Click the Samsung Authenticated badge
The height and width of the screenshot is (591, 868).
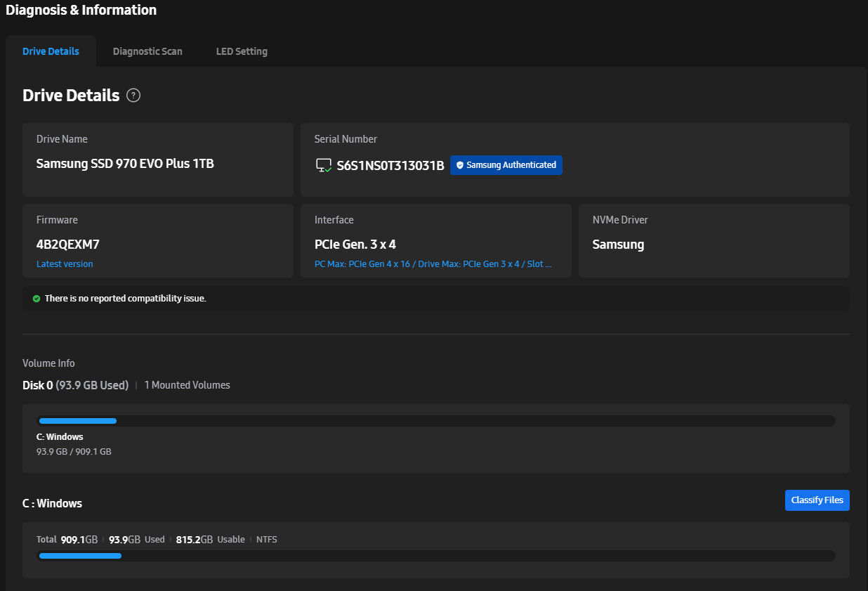click(506, 165)
